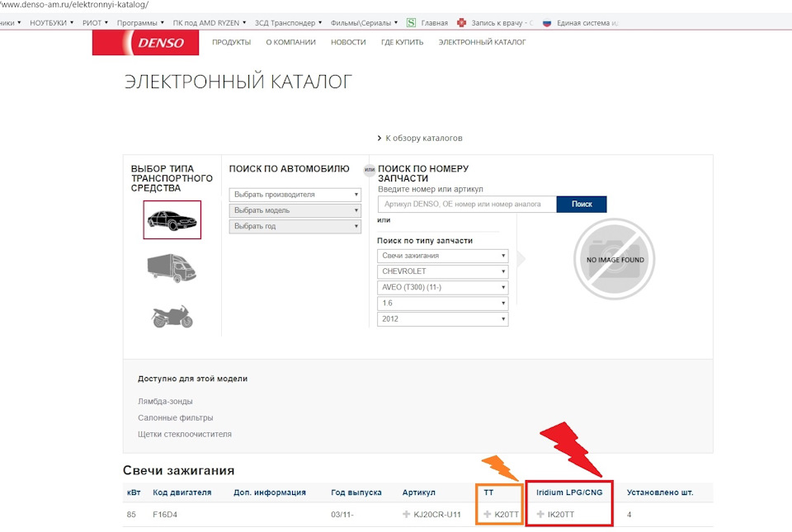This screenshot has width=792, height=532.
Task: Click the Iridium LPG/CNG column header
Action: (x=569, y=492)
